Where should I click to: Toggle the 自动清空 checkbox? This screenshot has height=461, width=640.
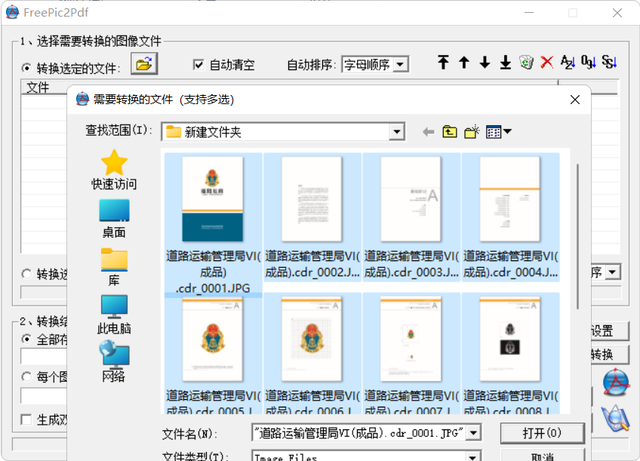199,65
